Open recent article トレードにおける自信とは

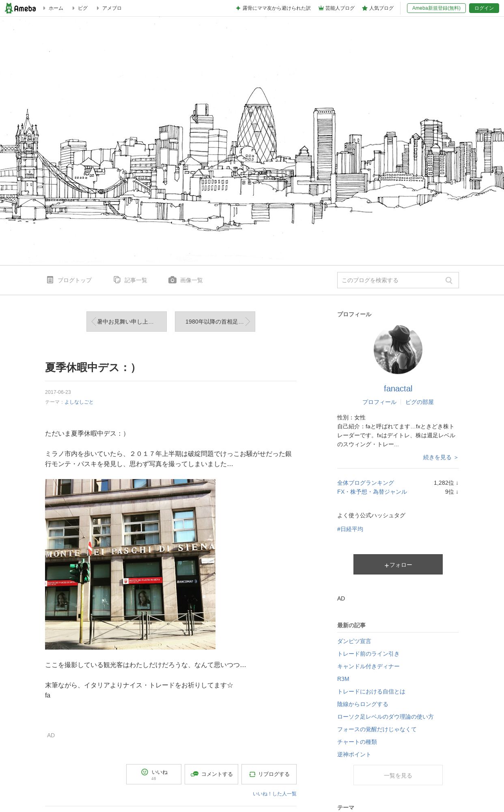tap(371, 691)
